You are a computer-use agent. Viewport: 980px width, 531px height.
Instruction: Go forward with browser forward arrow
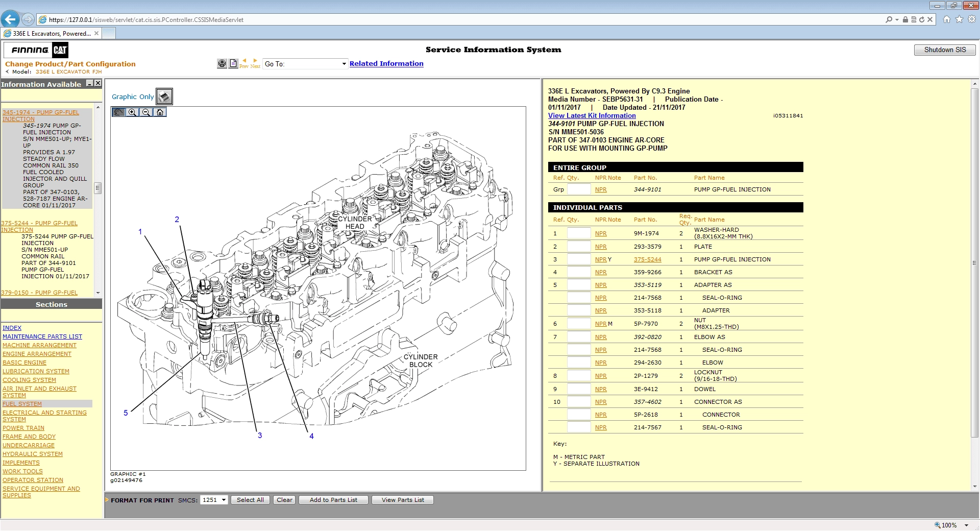click(x=28, y=19)
